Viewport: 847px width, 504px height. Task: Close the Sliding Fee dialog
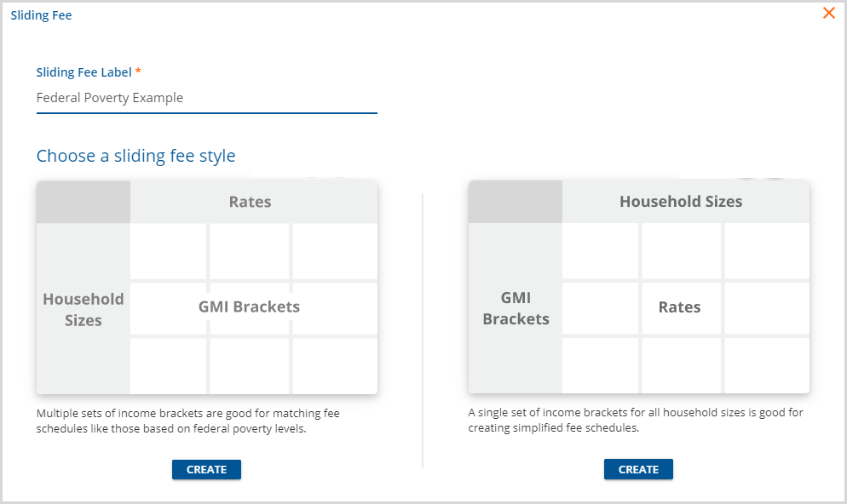[x=828, y=14]
